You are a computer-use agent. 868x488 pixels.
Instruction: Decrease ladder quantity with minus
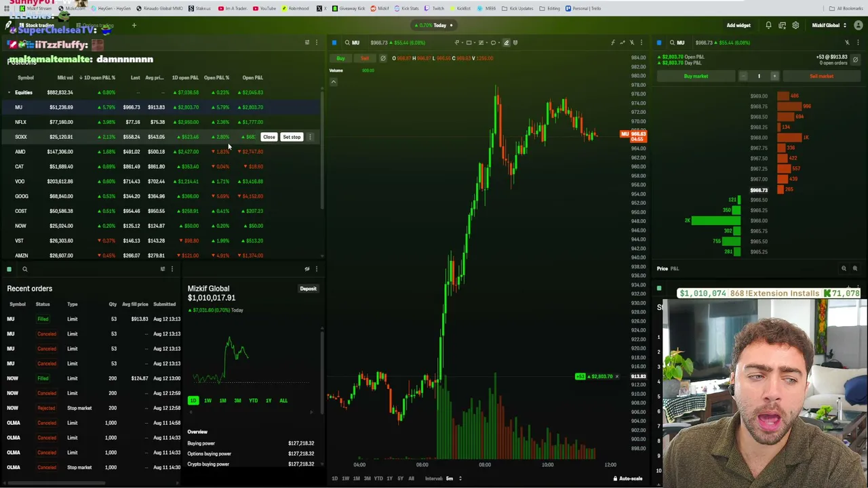(x=743, y=76)
